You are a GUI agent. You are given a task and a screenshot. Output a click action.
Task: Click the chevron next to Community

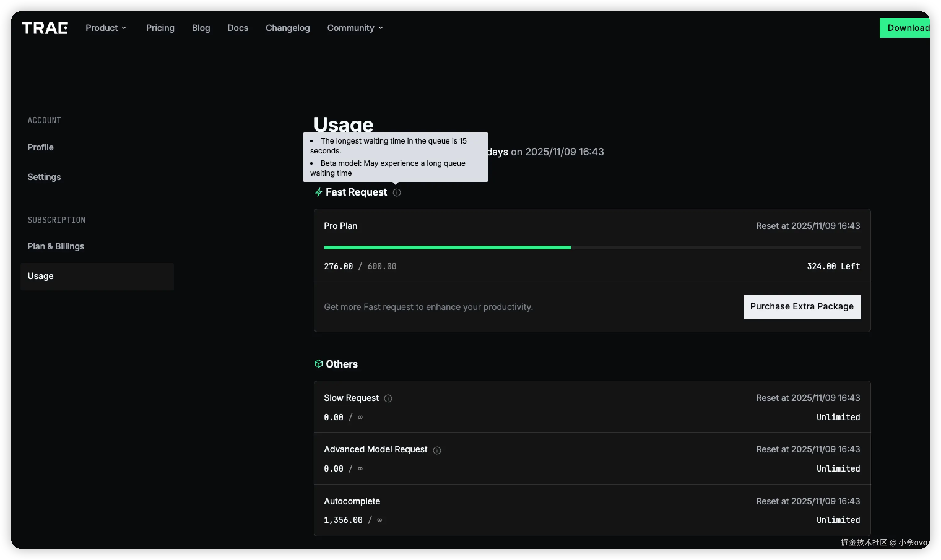[x=381, y=28]
